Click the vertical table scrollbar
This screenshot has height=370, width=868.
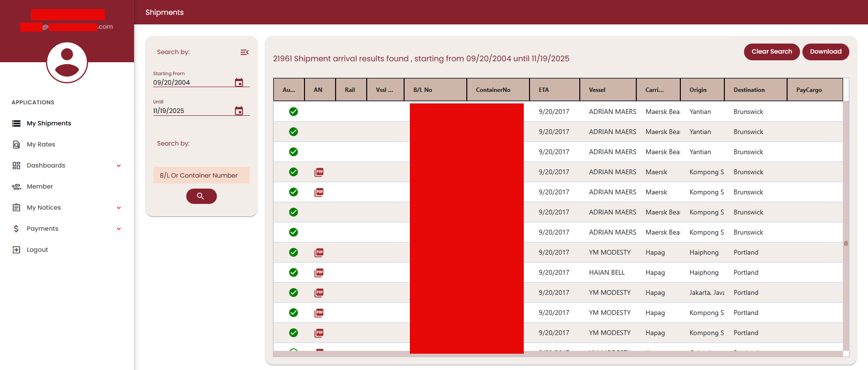[846, 243]
